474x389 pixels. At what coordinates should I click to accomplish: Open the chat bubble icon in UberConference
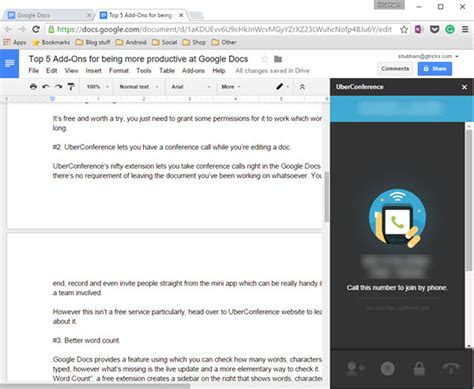pos(387,368)
